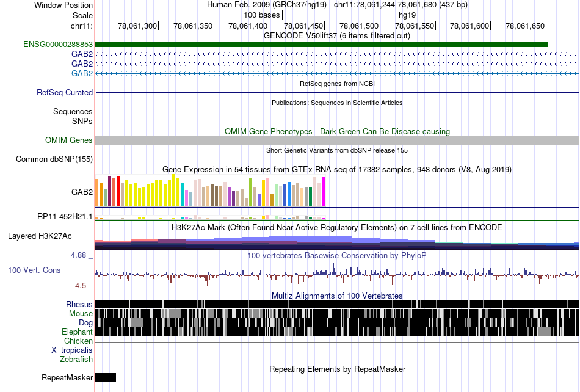Viewport: 580px width, 392px height.
Task: Click the 4.88 upper scale value
Action: 78,255
